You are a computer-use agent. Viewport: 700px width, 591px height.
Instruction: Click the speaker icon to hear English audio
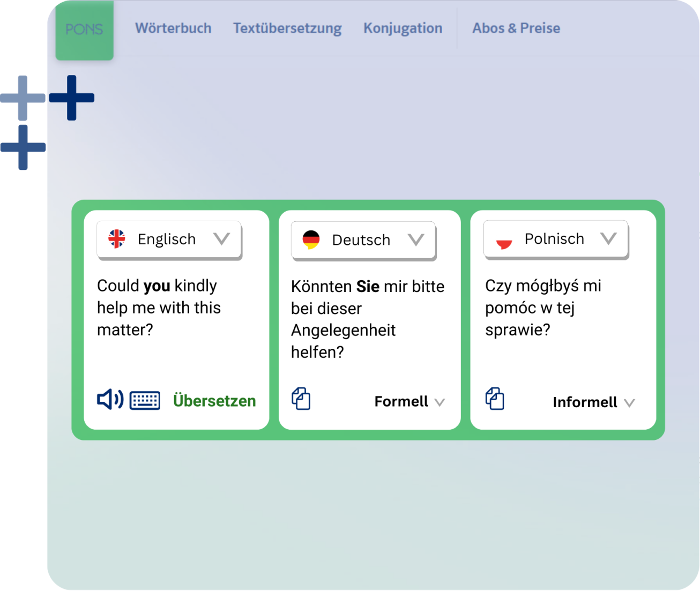click(109, 399)
